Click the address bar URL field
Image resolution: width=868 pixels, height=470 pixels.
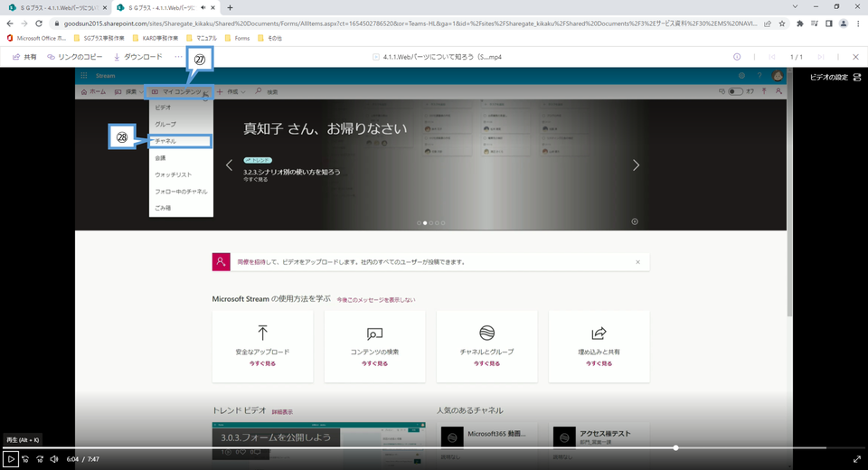point(411,23)
